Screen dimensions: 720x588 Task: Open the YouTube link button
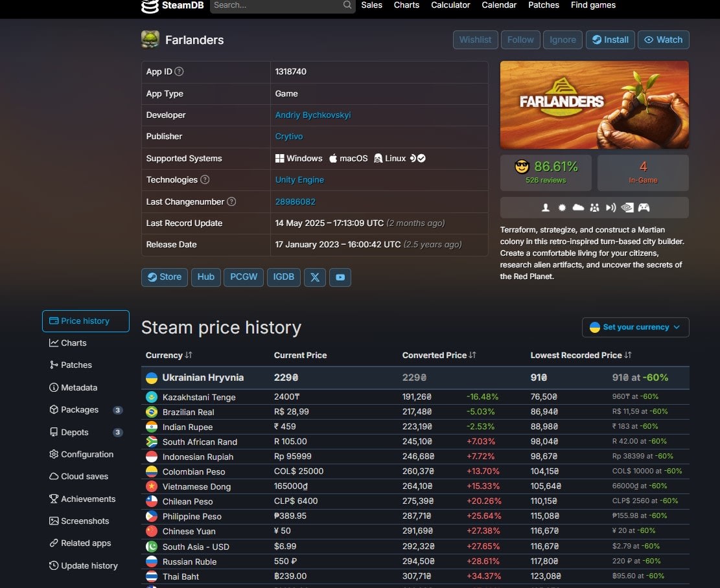[340, 277]
